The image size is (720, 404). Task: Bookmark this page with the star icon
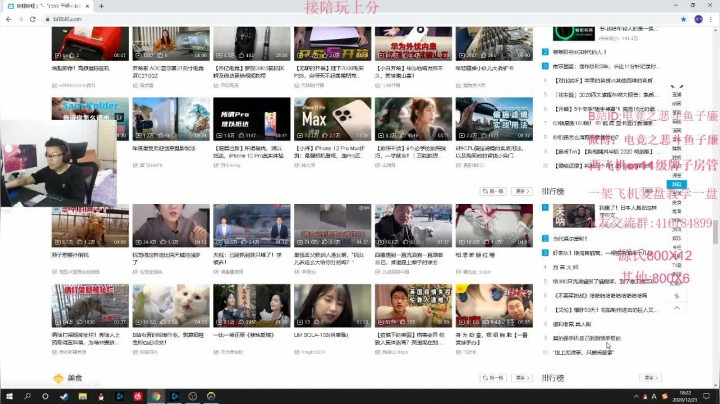click(x=683, y=19)
